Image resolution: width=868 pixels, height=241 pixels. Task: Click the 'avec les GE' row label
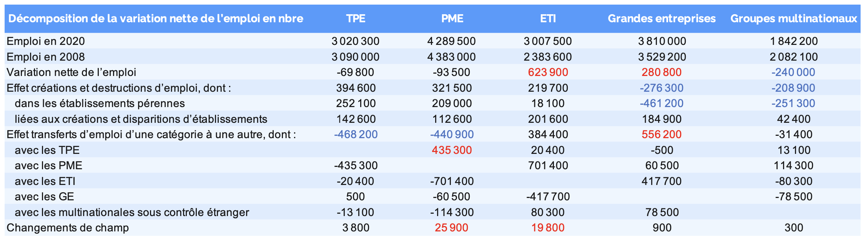(44, 196)
